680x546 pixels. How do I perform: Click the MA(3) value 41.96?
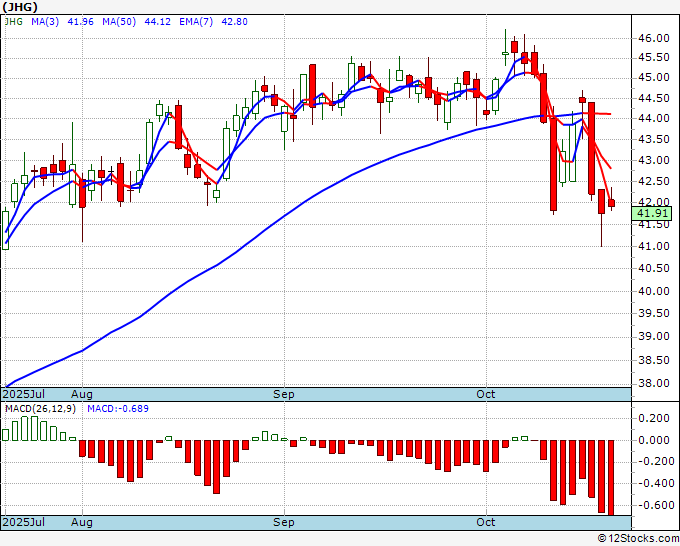[x=81, y=22]
